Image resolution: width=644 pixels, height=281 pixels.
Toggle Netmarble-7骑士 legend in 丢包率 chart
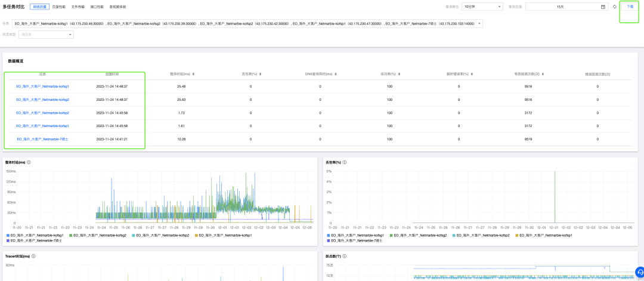click(354, 240)
